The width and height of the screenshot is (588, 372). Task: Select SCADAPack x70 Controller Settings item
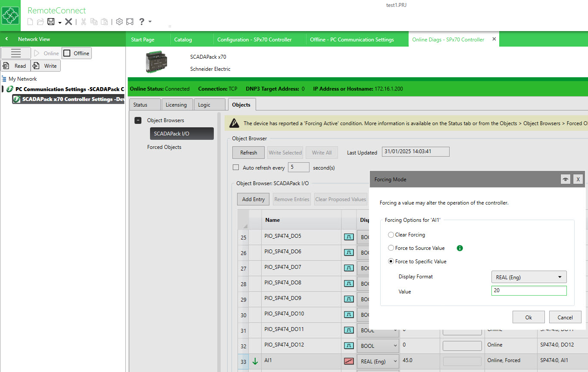pos(69,99)
